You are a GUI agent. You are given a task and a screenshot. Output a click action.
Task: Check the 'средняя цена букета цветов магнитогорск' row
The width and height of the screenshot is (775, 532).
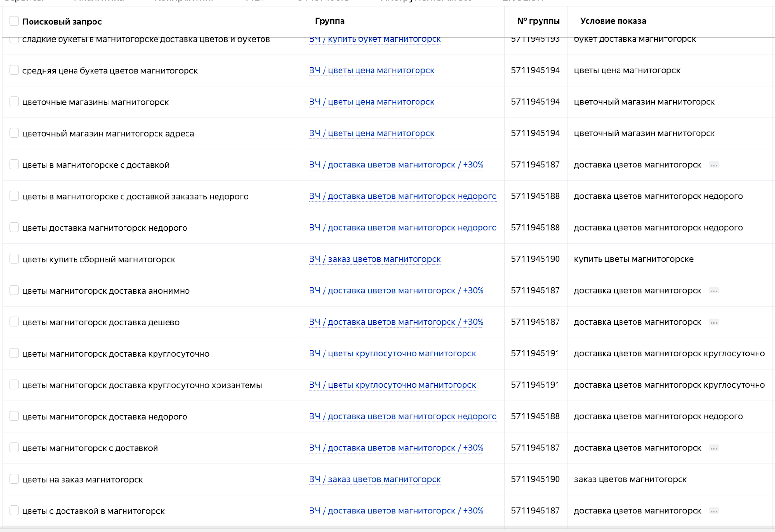pyautogui.click(x=14, y=70)
